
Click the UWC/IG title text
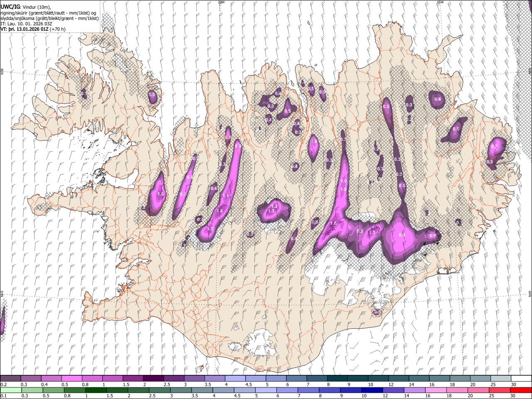[10, 7]
